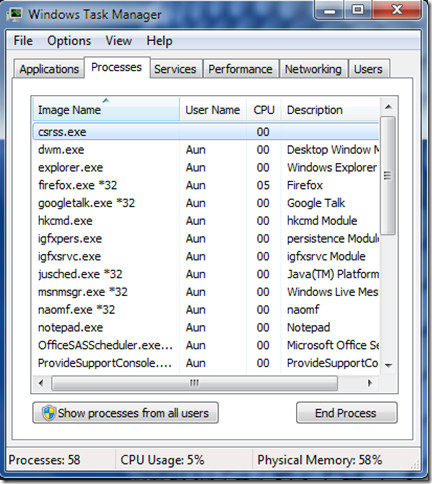Click the Physical Memory: 58% status entry
This screenshot has width=432, height=484.
[x=319, y=460]
